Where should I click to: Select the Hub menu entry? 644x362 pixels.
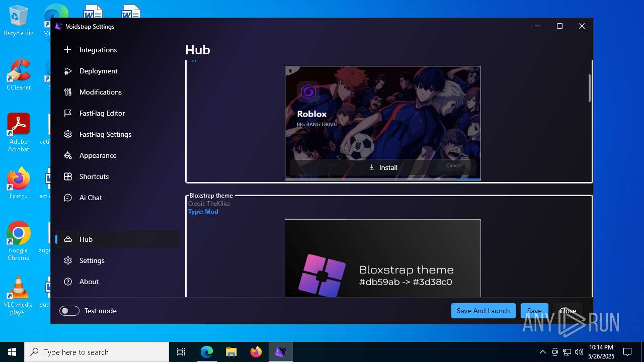118,239
